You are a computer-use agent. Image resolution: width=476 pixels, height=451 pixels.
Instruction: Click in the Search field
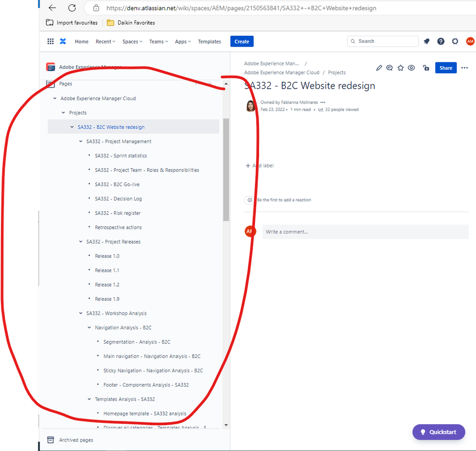point(383,41)
